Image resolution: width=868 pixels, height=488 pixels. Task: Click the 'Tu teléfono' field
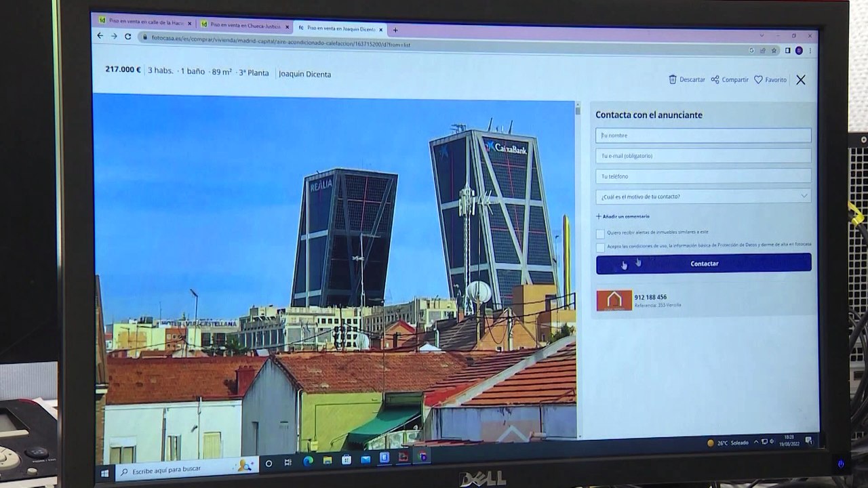[703, 176]
